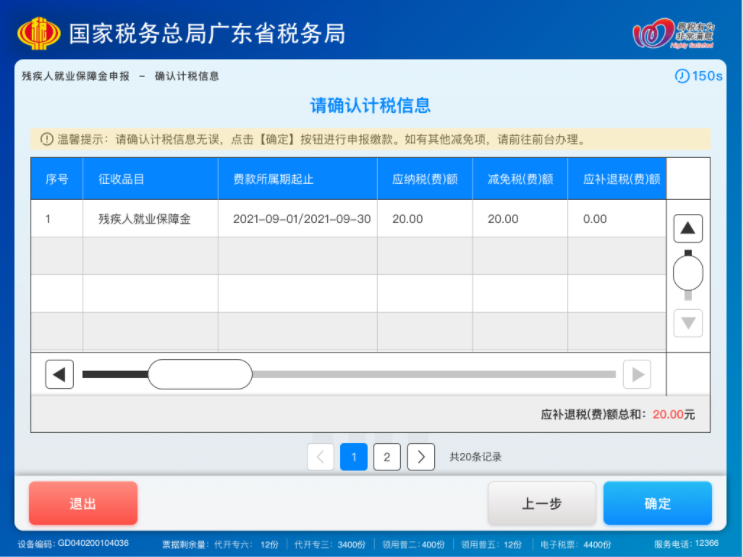The image size is (743, 557).
Task: Click the 确定 confirm button
Action: pos(657,503)
